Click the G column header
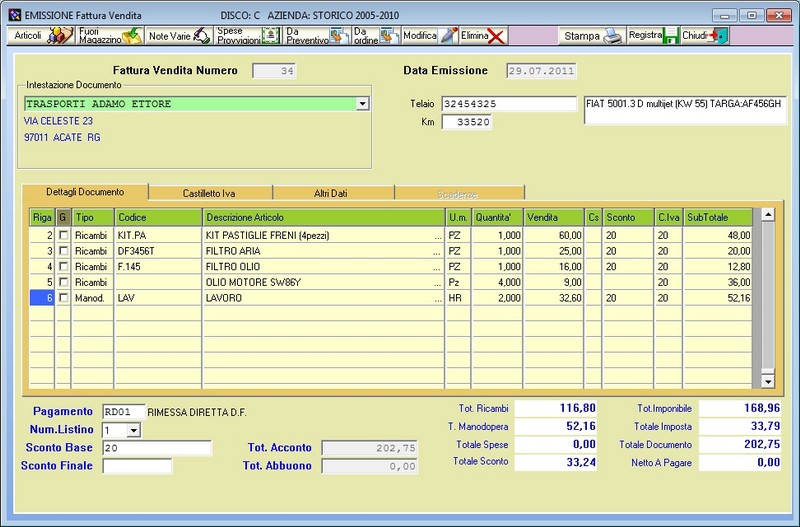Image resolution: width=800 pixels, height=527 pixels. pyautogui.click(x=63, y=217)
